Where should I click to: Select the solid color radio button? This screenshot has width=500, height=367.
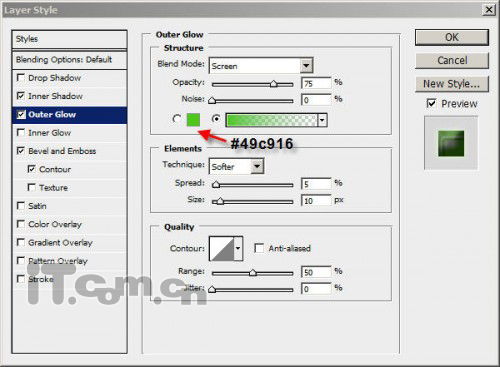177,119
